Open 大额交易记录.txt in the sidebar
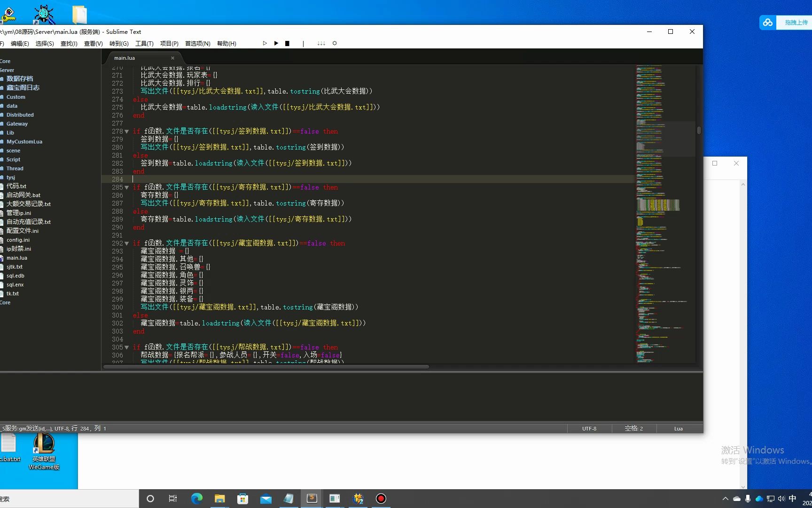Viewport: 812px width, 508px height. click(x=28, y=204)
